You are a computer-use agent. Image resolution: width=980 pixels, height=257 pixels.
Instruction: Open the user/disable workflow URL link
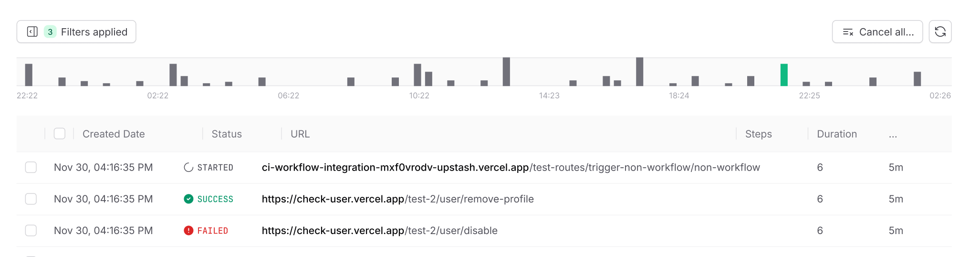(x=379, y=231)
